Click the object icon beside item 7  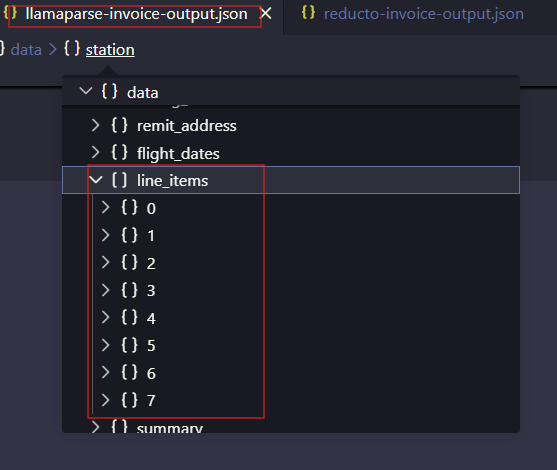coord(129,400)
